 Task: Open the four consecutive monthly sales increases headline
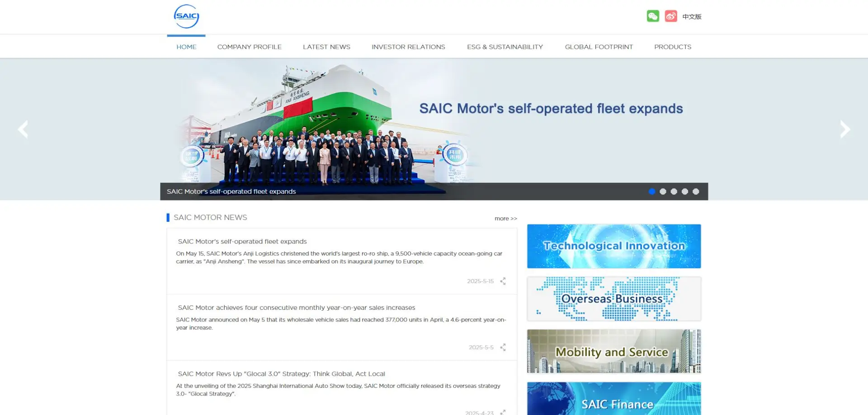click(297, 308)
